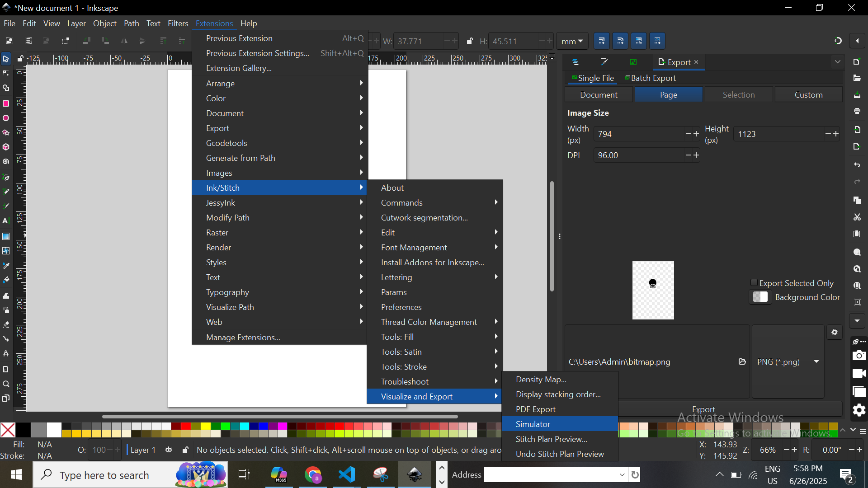Viewport: 868px width, 488px height.
Task: Click the Custom export area button
Action: coord(808,94)
